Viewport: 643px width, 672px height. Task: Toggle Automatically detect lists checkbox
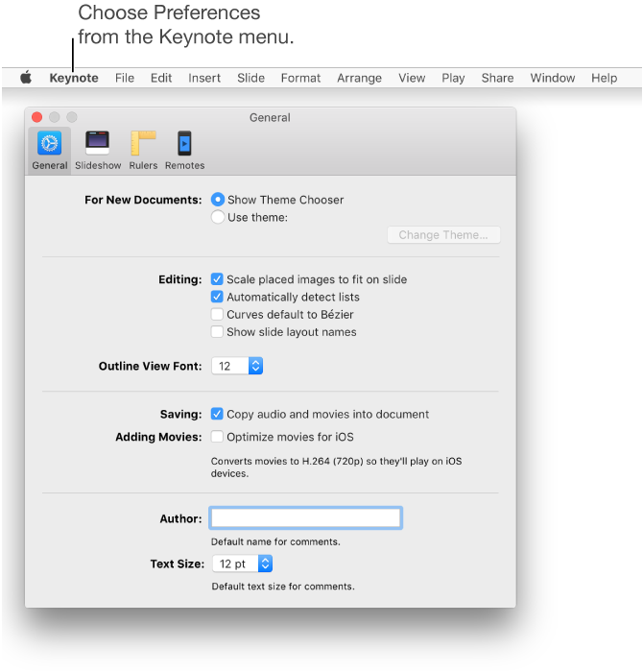tap(217, 297)
